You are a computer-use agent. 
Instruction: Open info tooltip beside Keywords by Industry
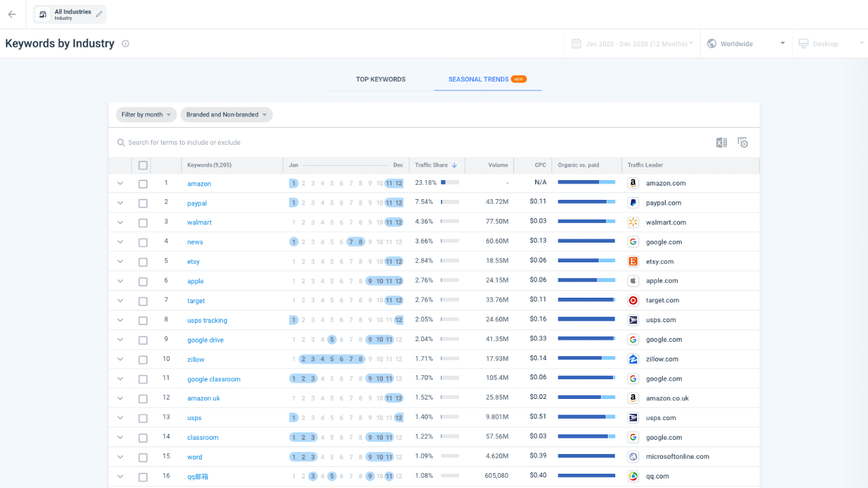tap(126, 43)
